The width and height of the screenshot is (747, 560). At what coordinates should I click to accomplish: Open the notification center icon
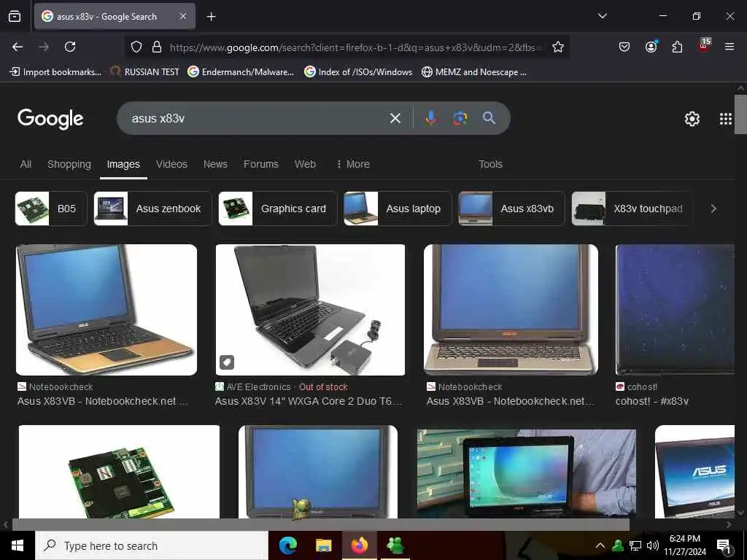click(724, 546)
